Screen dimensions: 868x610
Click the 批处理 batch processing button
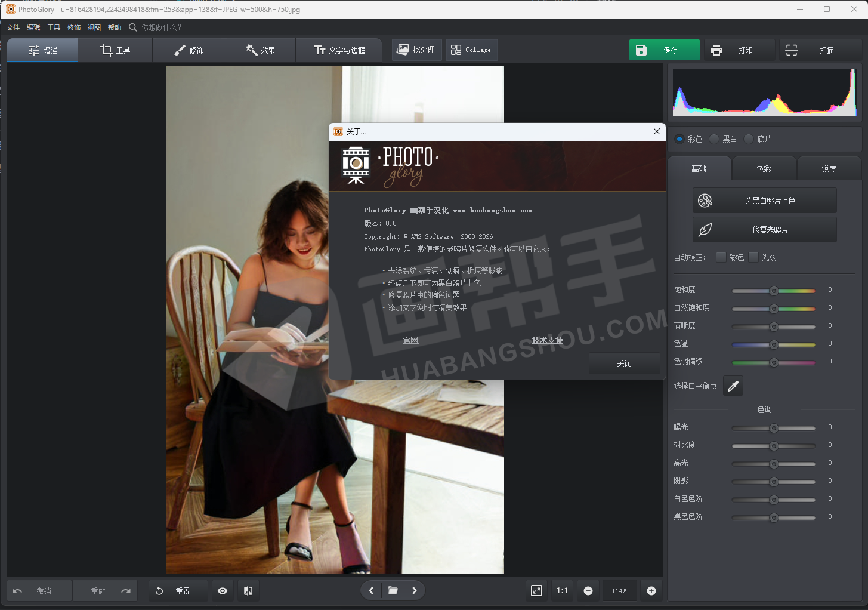click(x=416, y=50)
